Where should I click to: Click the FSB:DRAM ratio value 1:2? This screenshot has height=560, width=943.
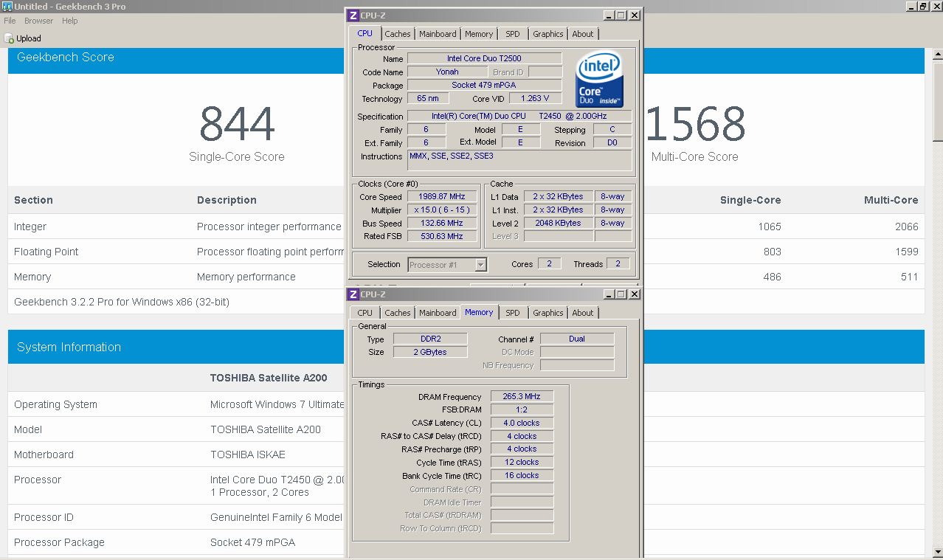522,409
